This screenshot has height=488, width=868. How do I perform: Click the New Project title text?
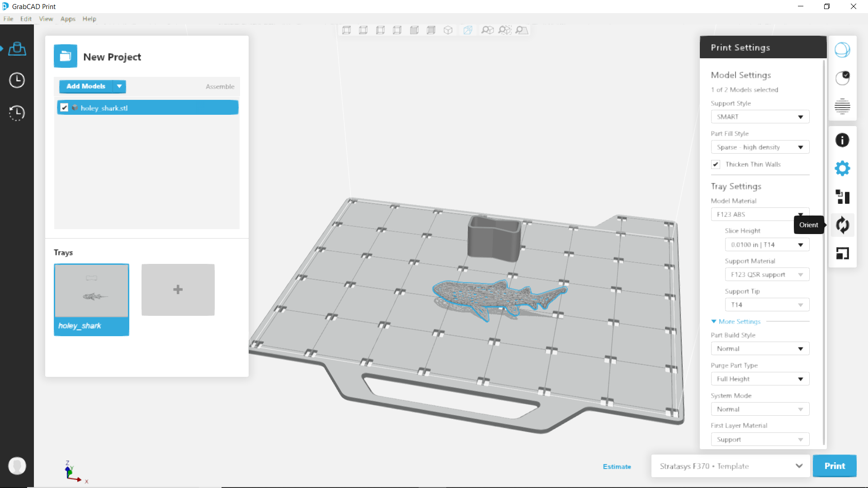[x=112, y=57]
